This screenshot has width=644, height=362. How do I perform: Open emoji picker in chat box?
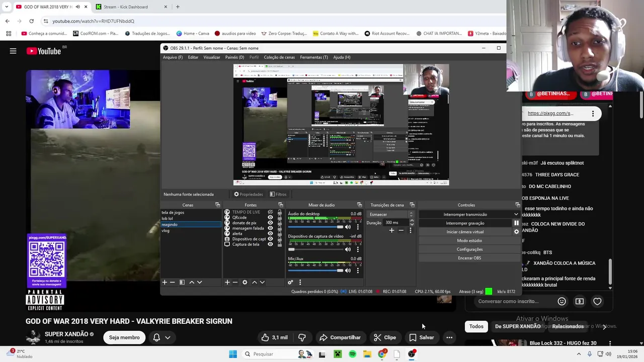point(561,301)
